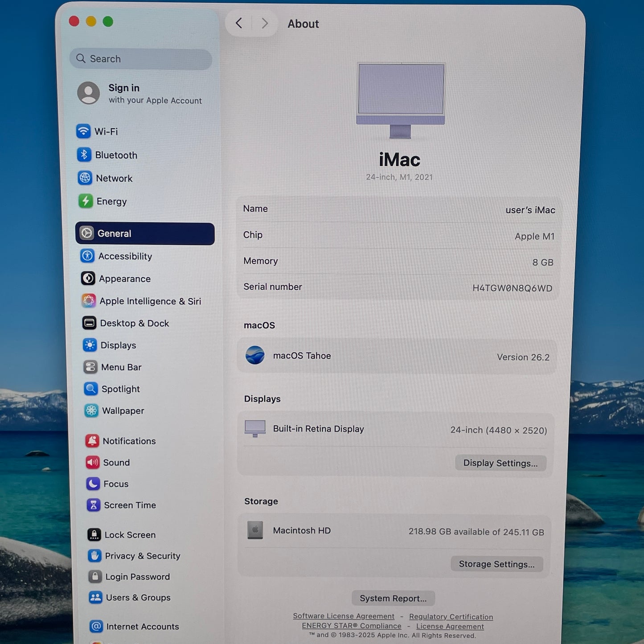The height and width of the screenshot is (644, 644).
Task: Open Sound settings icon
Action: click(x=93, y=462)
